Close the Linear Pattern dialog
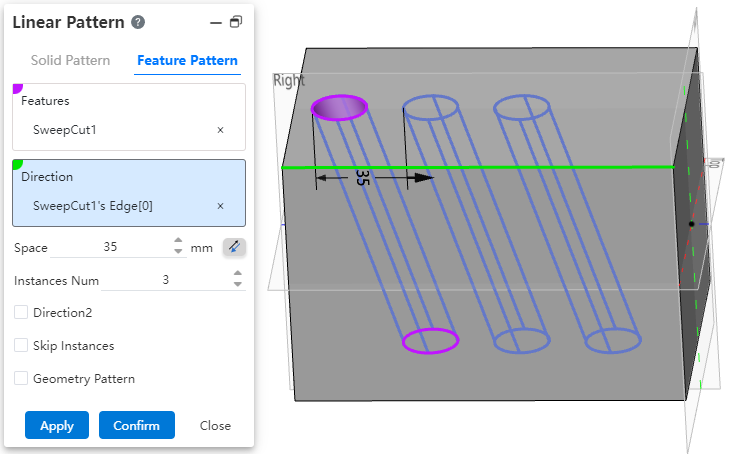 (x=215, y=425)
